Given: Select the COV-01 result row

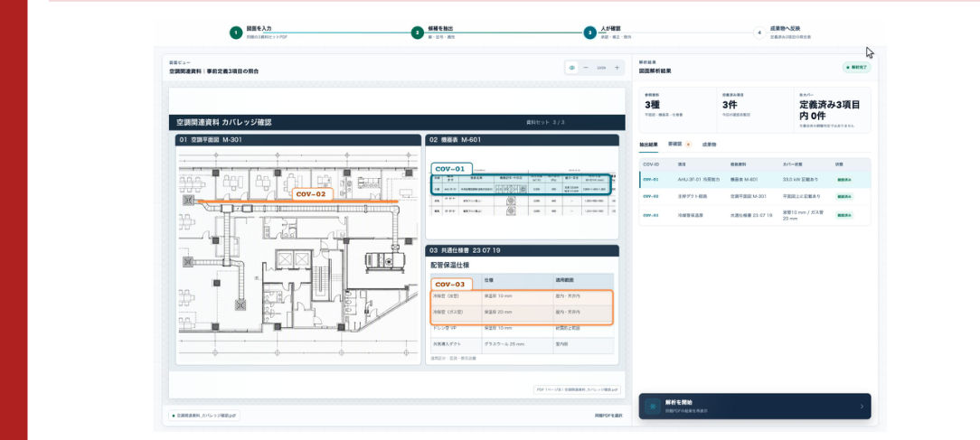Looking at the screenshot, I should coord(754,180).
